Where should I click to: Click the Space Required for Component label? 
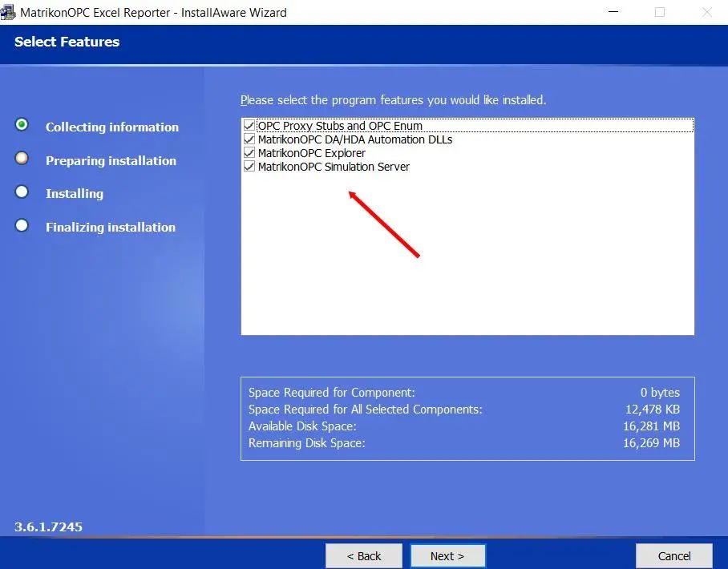(331, 393)
